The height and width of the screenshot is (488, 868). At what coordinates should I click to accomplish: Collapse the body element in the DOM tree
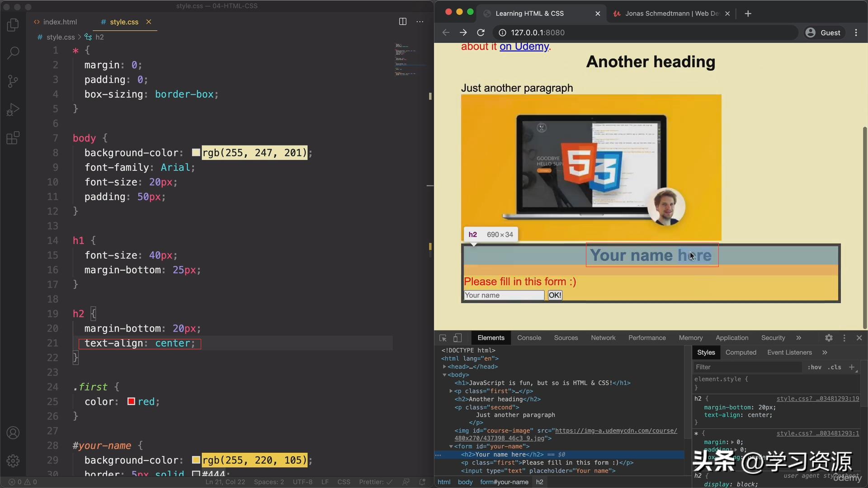coord(445,375)
